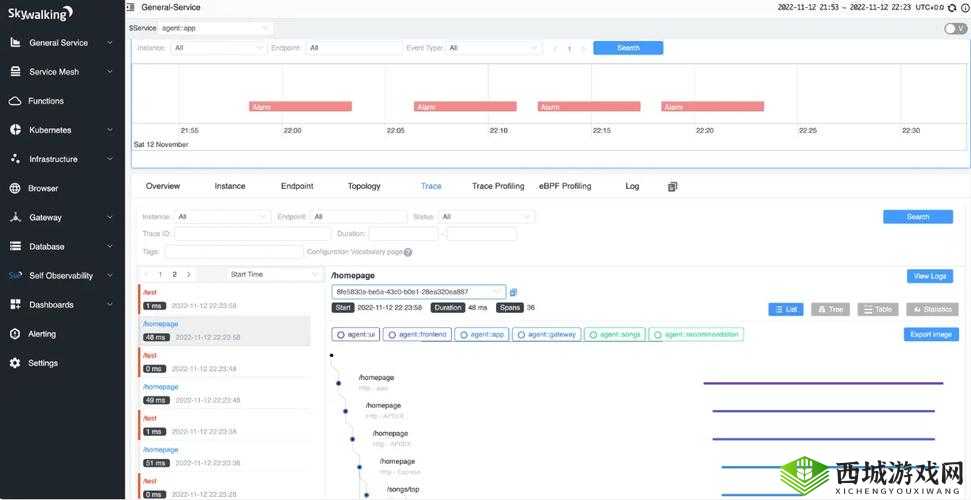Toggle the agent::songs service filter tag

615,335
